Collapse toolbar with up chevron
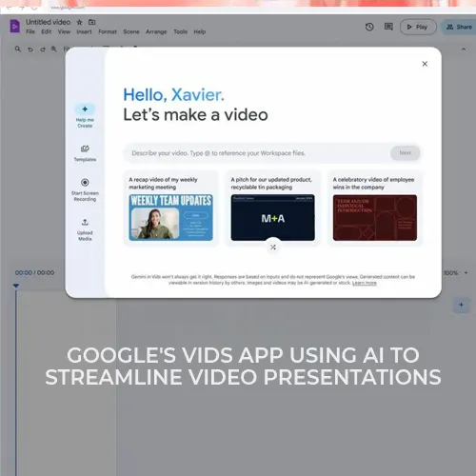The height and width of the screenshot is (476, 476). point(464,50)
